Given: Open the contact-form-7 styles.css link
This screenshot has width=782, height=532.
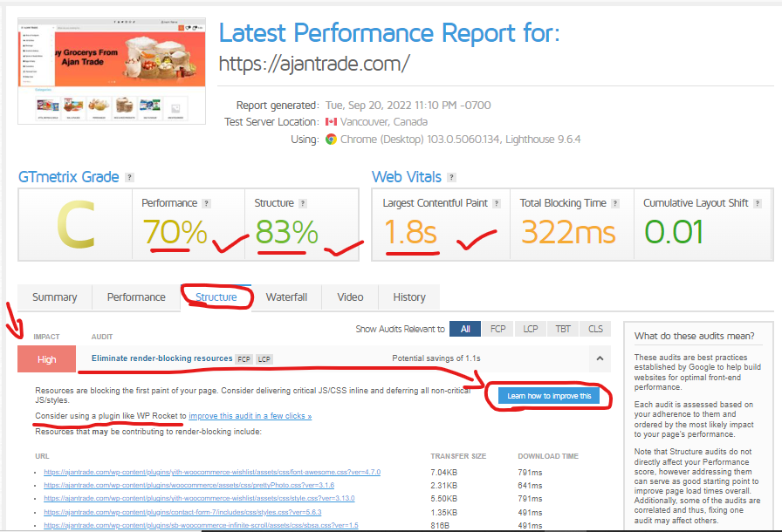Looking at the screenshot, I should 182,512.
